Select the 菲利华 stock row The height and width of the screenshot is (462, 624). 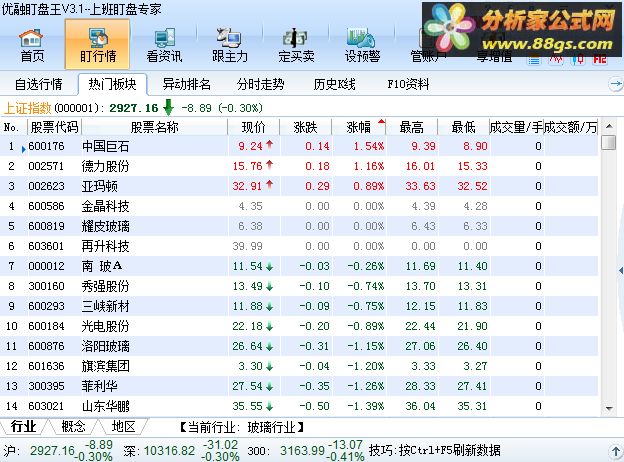tap(299, 386)
